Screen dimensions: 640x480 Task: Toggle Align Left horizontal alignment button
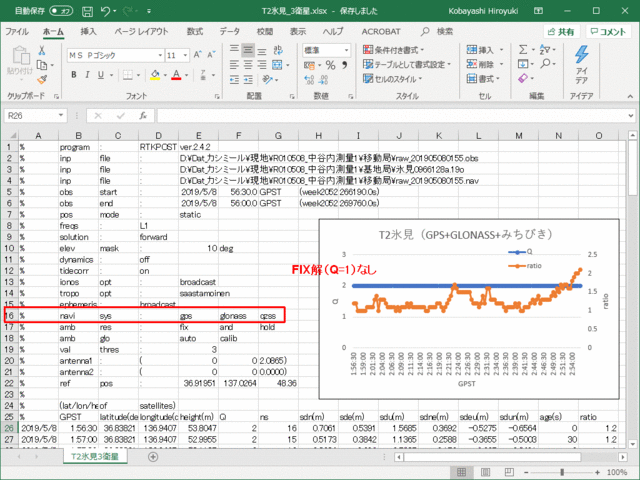(x=234, y=65)
